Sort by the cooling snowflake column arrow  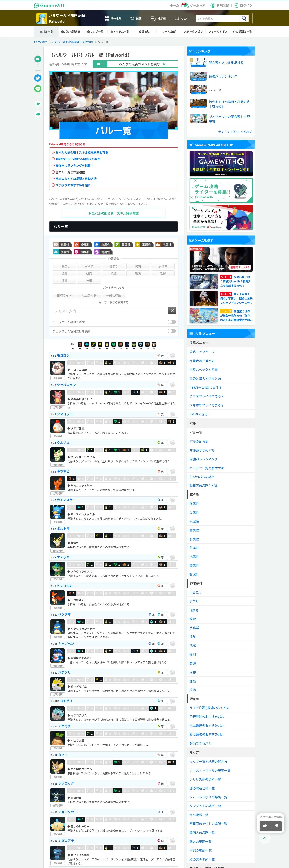(x=141, y=348)
